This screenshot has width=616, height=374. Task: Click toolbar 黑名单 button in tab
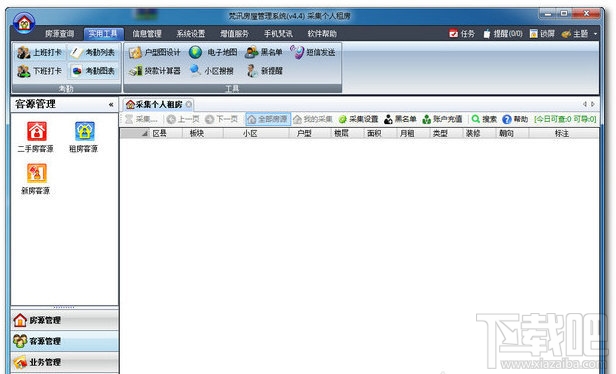(400, 119)
